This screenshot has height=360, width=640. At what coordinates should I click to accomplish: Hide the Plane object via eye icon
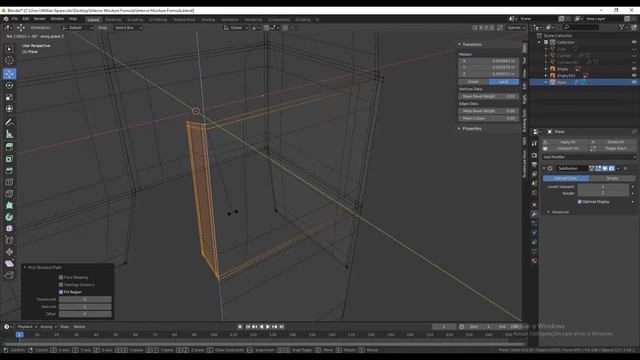pos(634,82)
